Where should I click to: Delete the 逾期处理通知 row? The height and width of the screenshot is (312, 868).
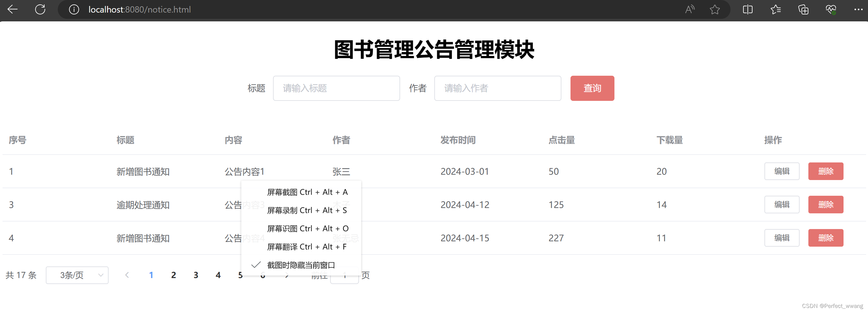pyautogui.click(x=826, y=205)
